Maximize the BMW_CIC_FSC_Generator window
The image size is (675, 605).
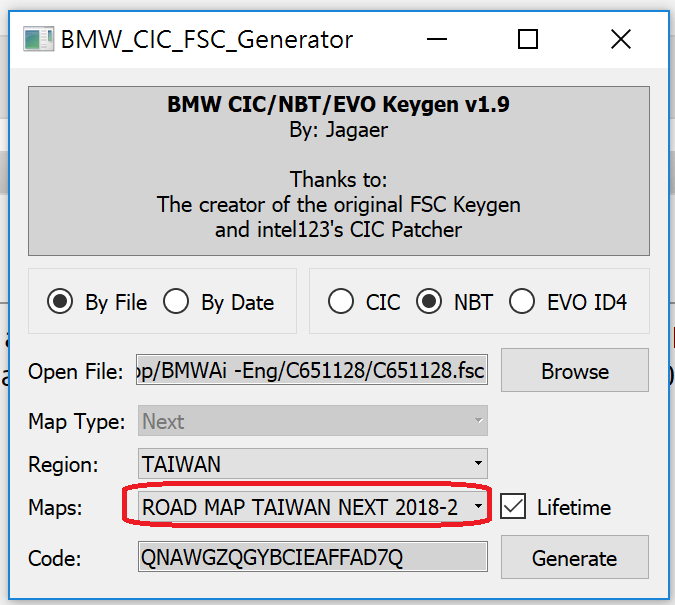527,39
